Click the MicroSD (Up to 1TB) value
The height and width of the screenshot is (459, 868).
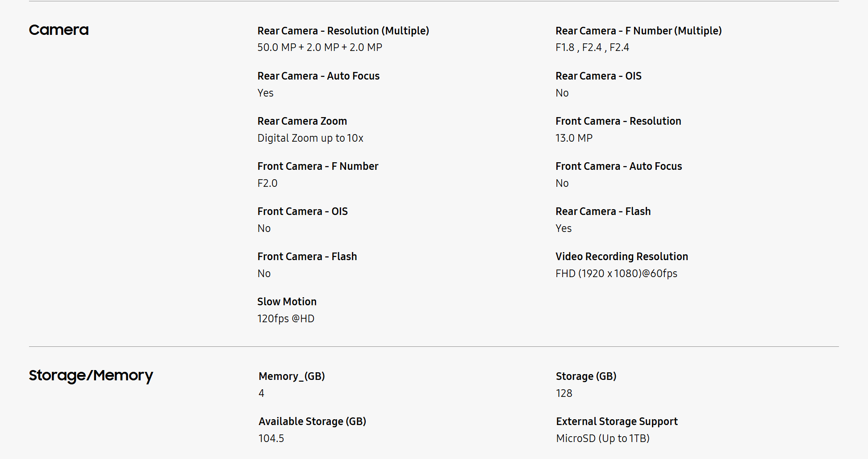tap(603, 438)
